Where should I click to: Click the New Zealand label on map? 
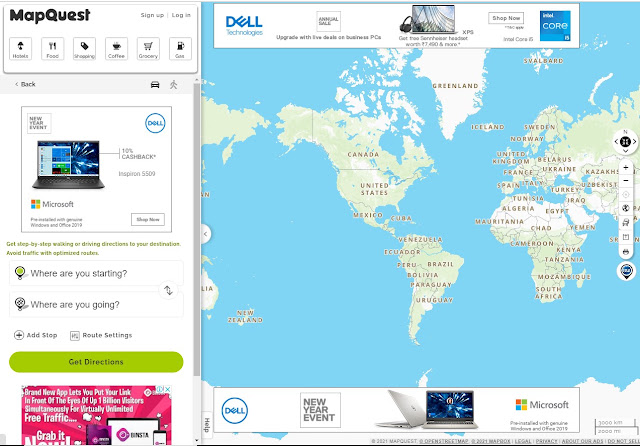245,316
